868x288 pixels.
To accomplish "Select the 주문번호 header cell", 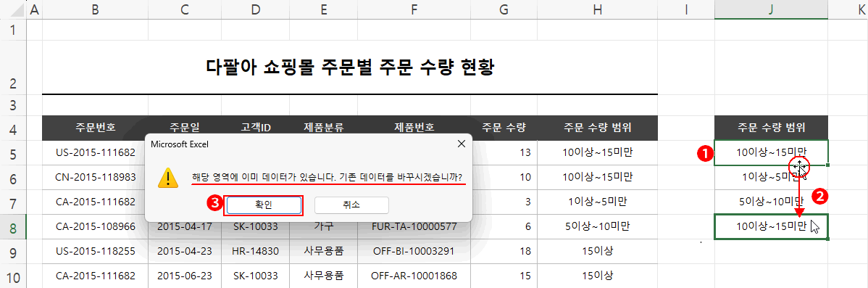I will (x=95, y=128).
